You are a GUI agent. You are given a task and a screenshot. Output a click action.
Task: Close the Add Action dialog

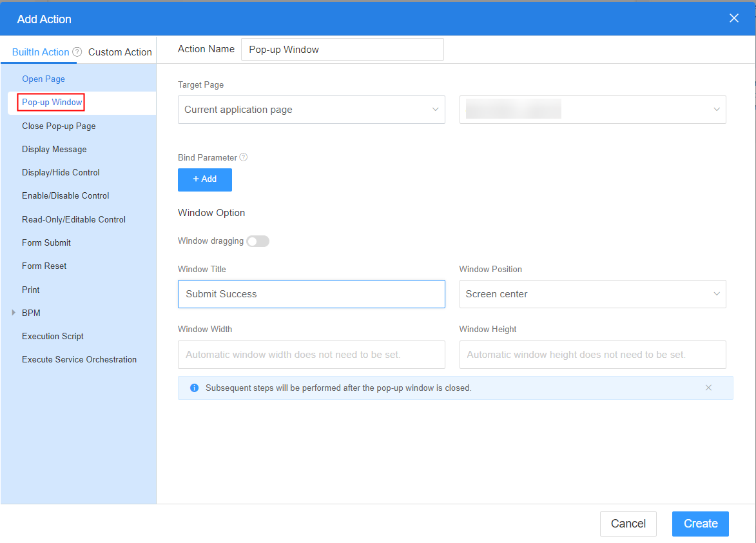tap(734, 18)
